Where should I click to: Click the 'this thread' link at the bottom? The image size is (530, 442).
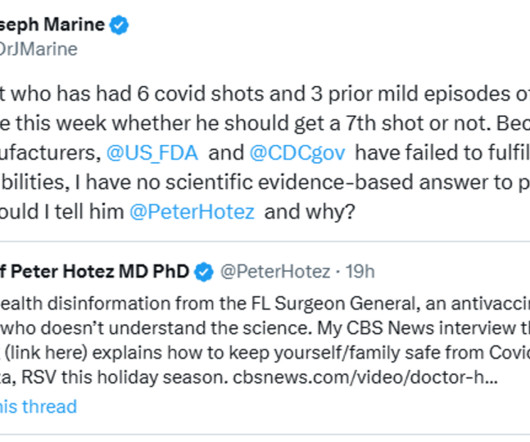point(39,406)
